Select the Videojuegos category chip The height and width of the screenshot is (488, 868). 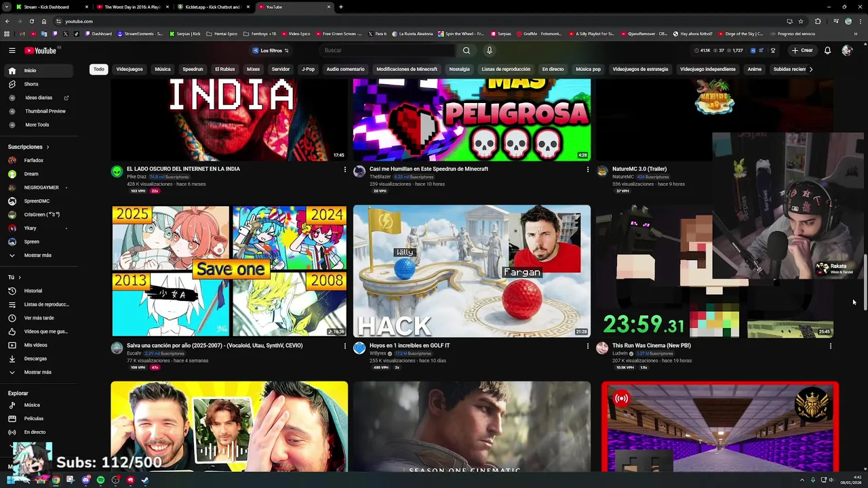coord(130,69)
